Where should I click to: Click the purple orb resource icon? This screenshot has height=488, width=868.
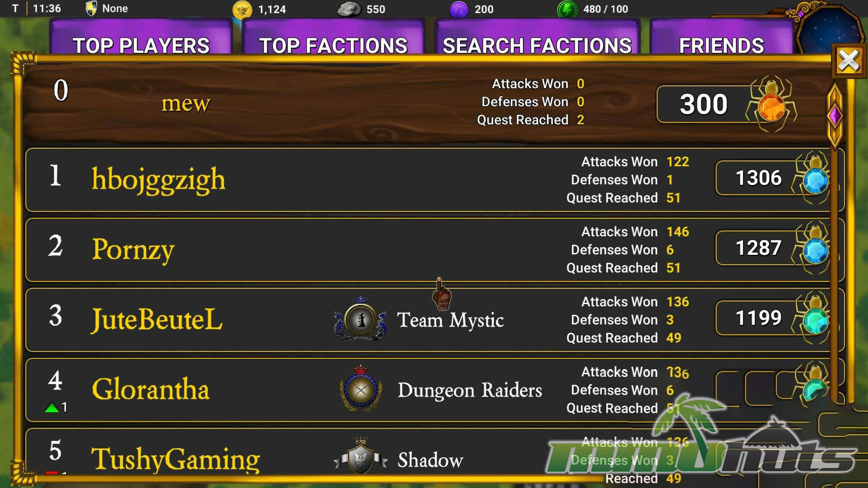click(459, 9)
